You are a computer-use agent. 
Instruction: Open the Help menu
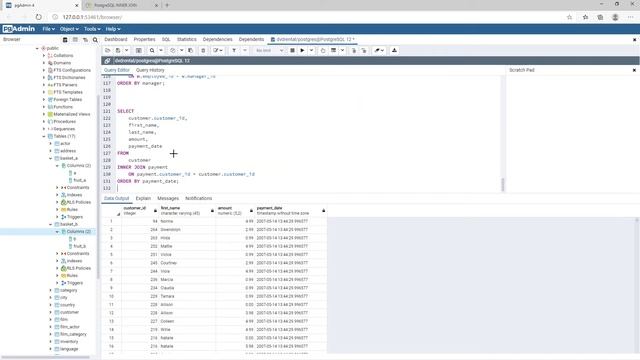click(113, 29)
